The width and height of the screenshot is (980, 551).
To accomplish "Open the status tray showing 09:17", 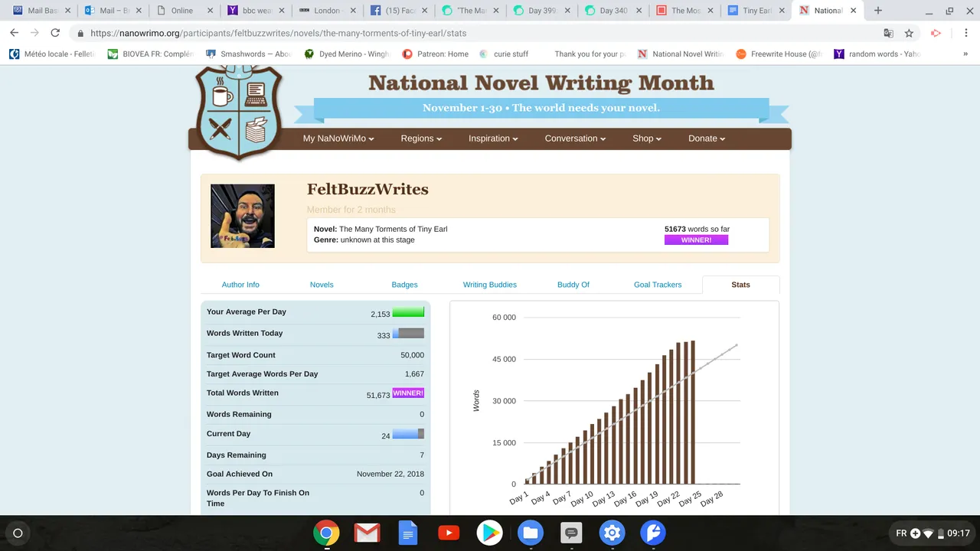I will (932, 533).
